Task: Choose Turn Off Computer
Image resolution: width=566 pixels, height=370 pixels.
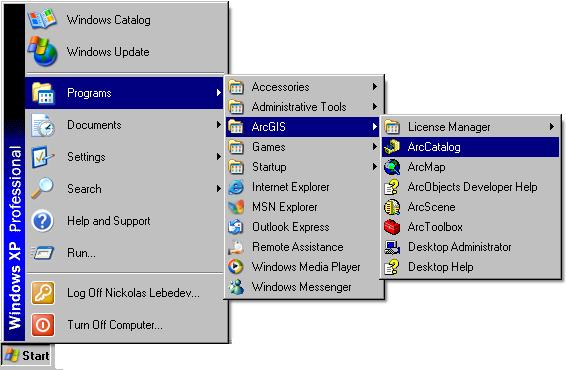Action: [x=125, y=325]
